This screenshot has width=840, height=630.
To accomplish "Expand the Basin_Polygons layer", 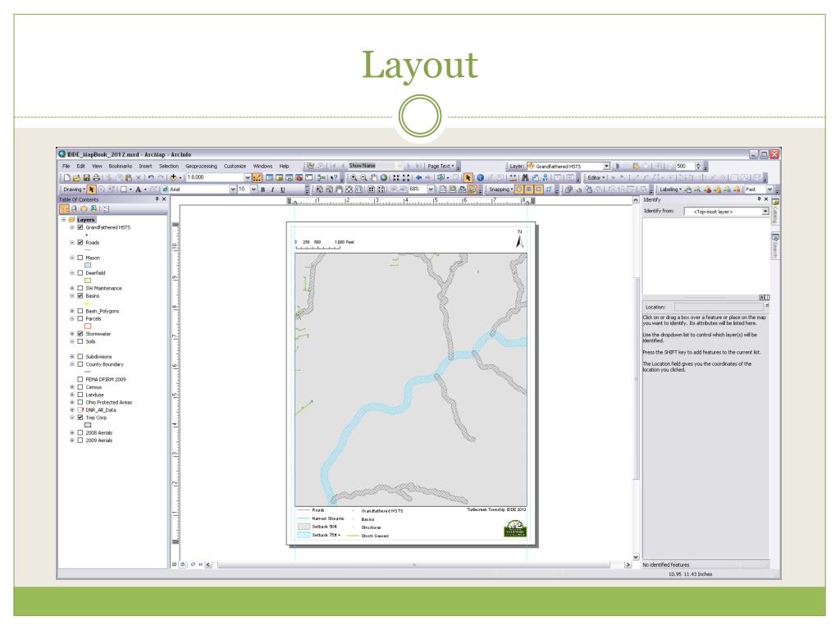I will [72, 311].
